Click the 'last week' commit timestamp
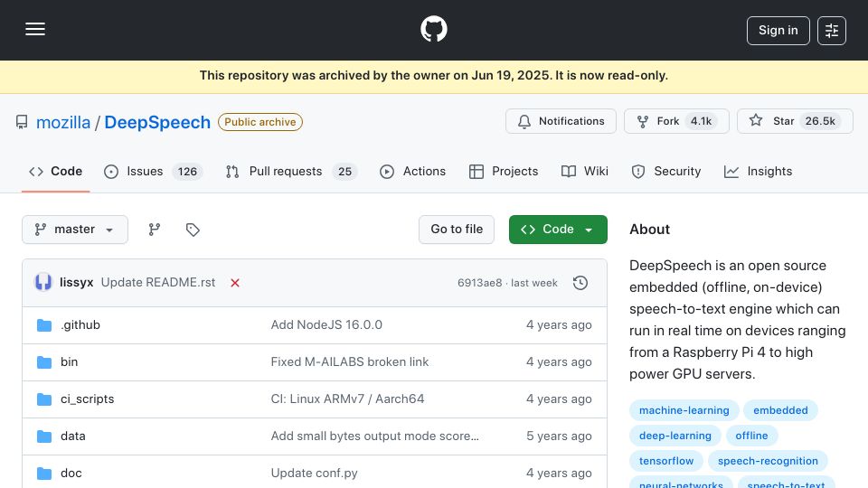This screenshot has width=868, height=488. pyautogui.click(x=533, y=283)
